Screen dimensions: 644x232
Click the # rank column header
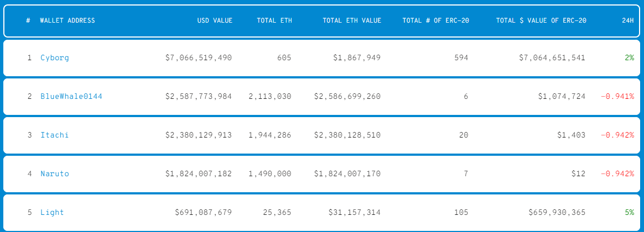(28, 21)
